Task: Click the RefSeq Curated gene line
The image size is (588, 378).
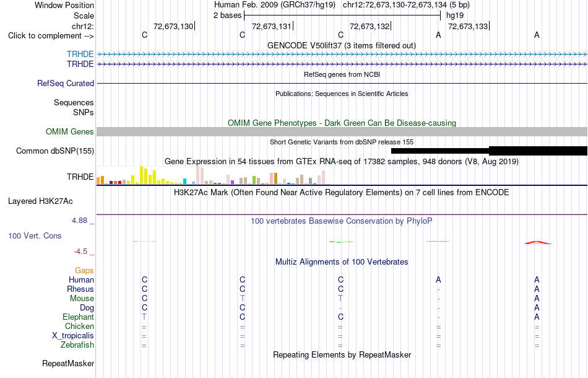Action: pyautogui.click(x=342, y=83)
